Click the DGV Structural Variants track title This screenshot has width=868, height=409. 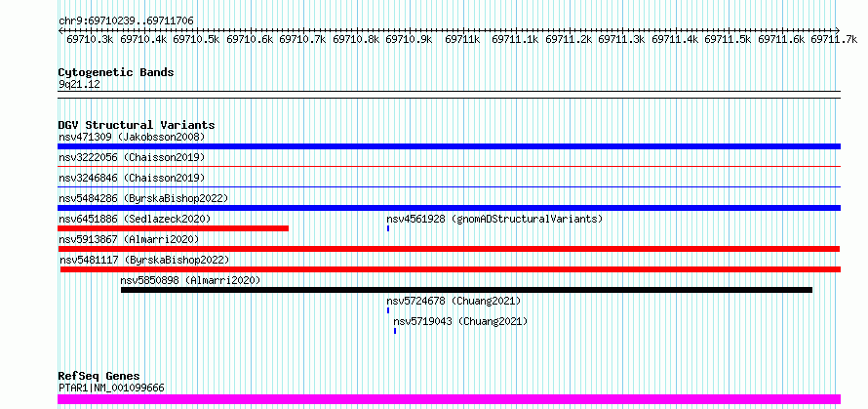point(137,125)
